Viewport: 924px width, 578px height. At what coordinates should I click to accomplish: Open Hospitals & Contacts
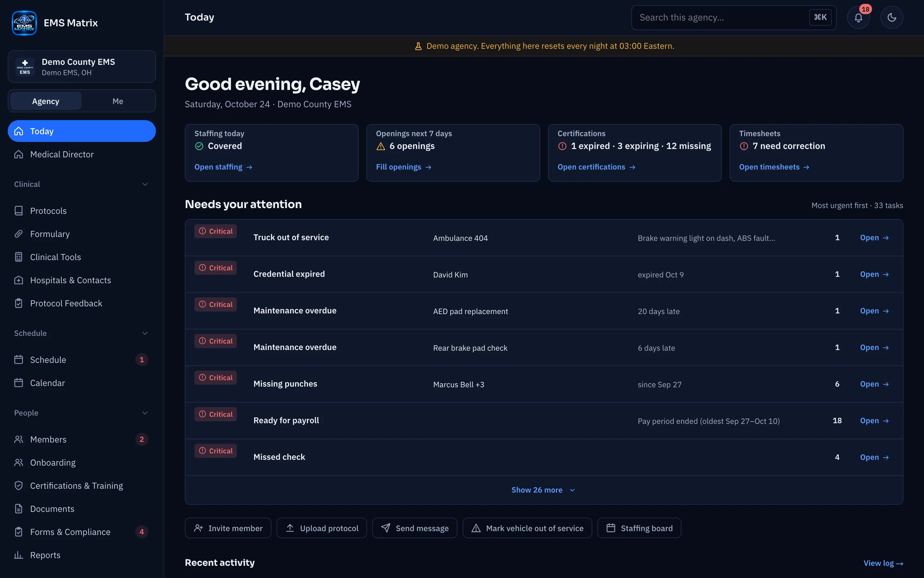[82, 280]
